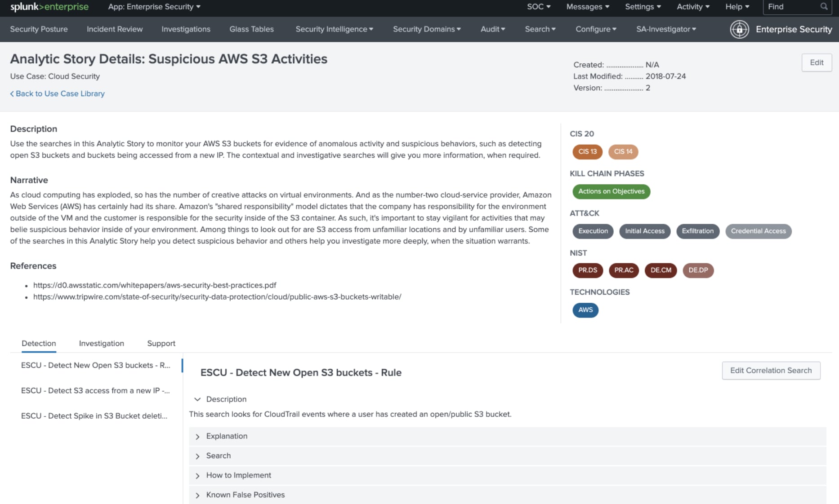
Task: Switch to the Support tab
Action: click(161, 343)
